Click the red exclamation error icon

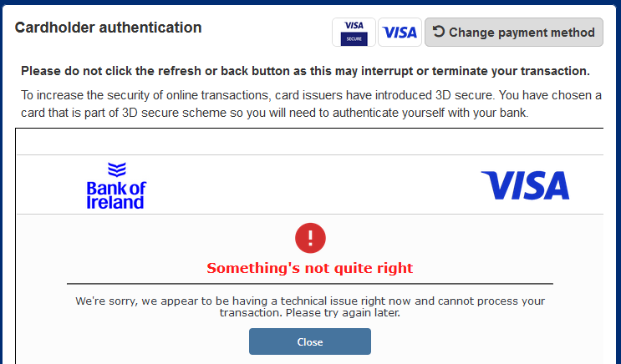tap(310, 238)
